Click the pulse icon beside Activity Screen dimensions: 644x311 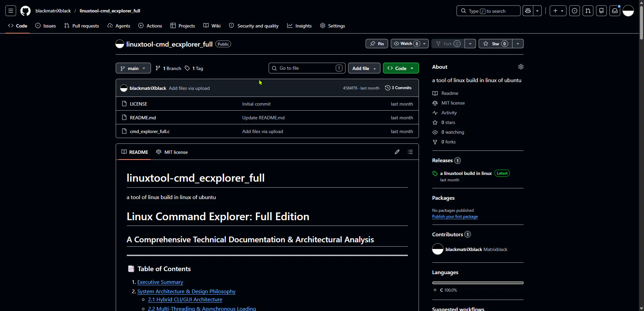[435, 113]
